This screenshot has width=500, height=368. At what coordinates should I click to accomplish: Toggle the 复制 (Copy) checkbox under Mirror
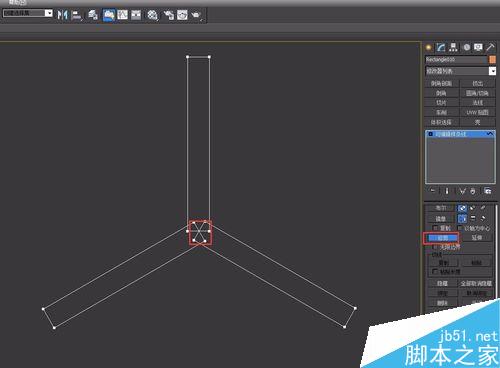coord(435,228)
